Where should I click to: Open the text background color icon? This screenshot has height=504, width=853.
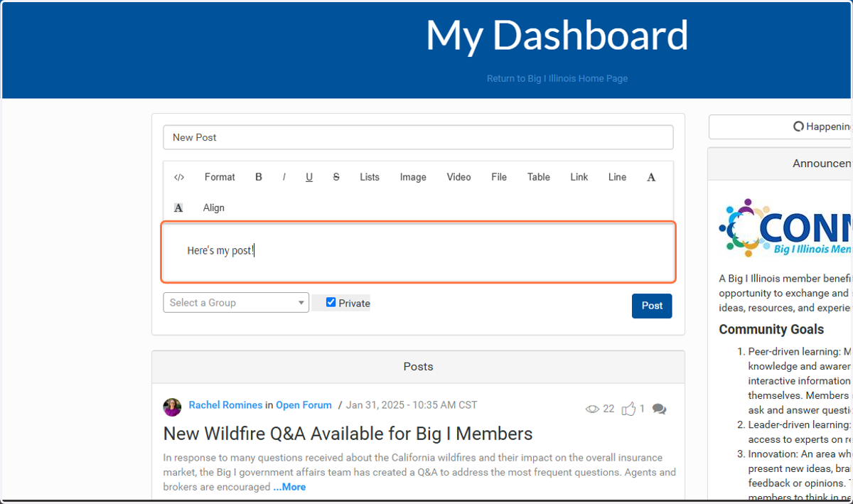click(x=178, y=208)
